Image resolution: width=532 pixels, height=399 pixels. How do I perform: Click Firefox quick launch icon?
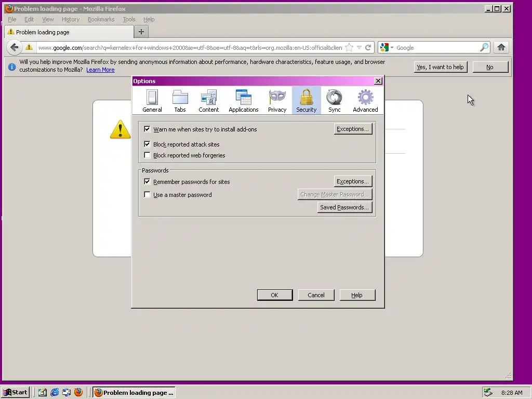point(78,392)
